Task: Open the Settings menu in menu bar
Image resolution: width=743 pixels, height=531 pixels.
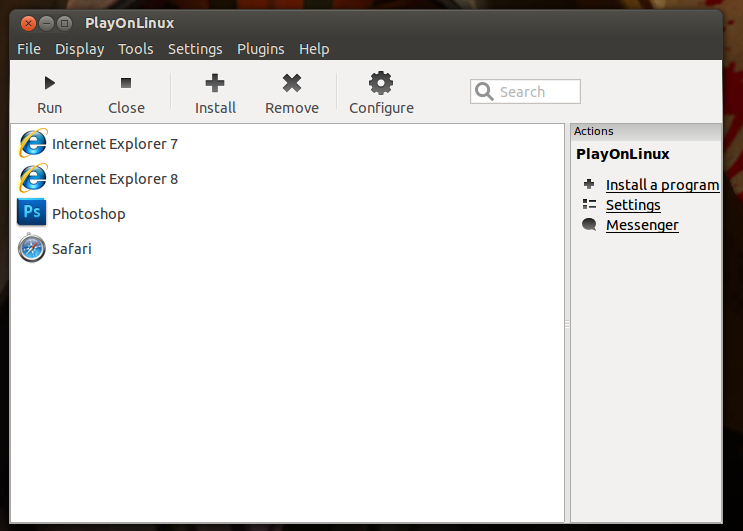Action: tap(195, 49)
